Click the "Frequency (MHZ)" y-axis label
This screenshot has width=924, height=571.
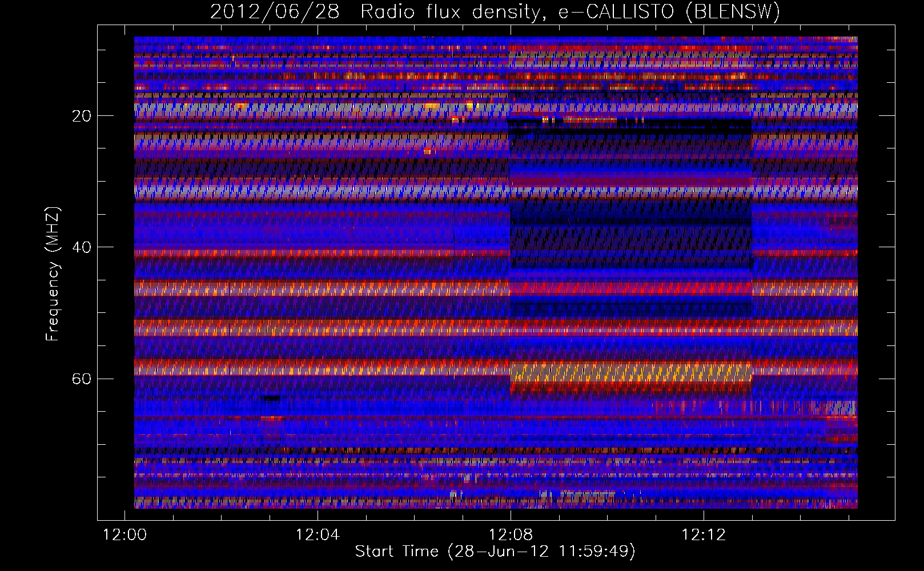point(52,274)
